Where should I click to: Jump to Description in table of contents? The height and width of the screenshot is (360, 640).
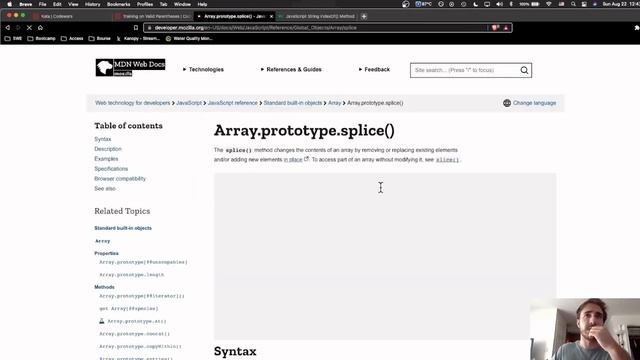click(x=108, y=149)
